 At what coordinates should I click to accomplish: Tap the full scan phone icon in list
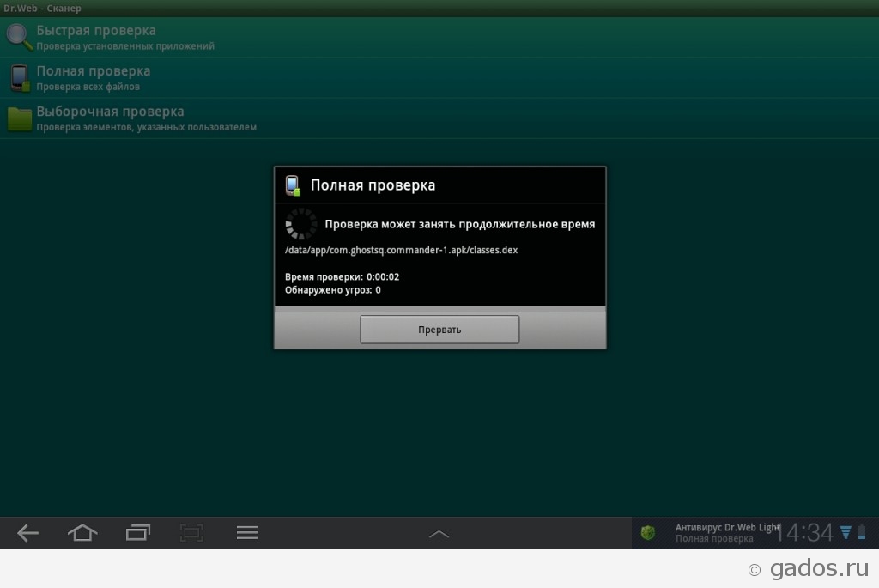coord(20,78)
